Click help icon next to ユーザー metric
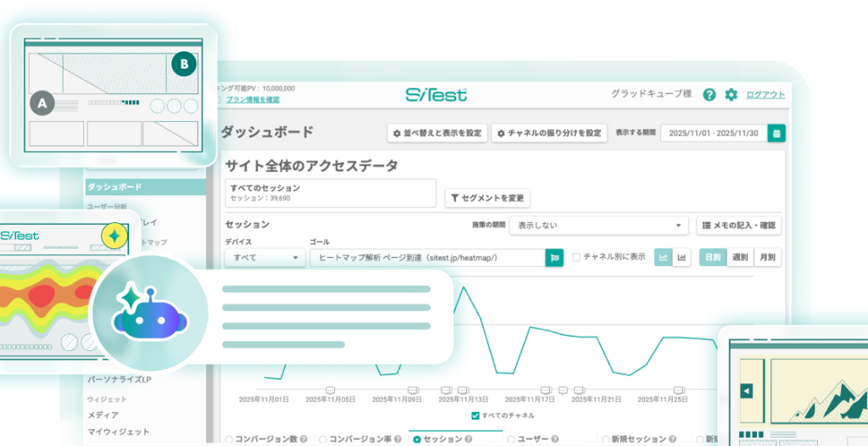The height and width of the screenshot is (446, 868). [554, 439]
